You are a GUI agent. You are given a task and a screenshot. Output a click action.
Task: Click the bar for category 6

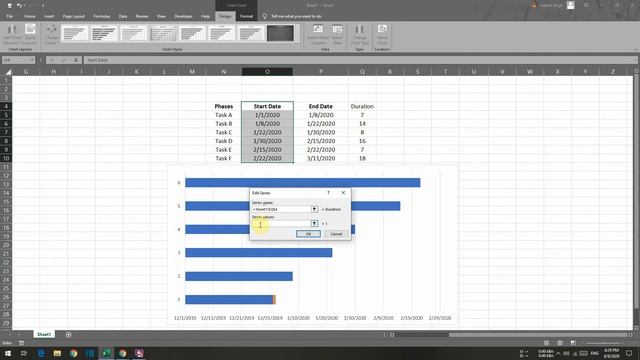pos(302,182)
